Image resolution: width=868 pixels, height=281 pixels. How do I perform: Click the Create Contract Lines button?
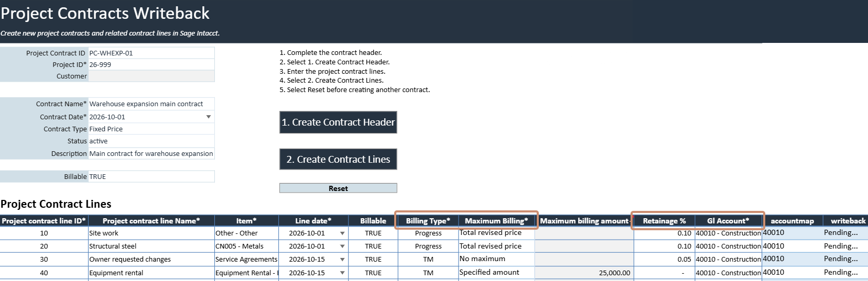click(338, 160)
